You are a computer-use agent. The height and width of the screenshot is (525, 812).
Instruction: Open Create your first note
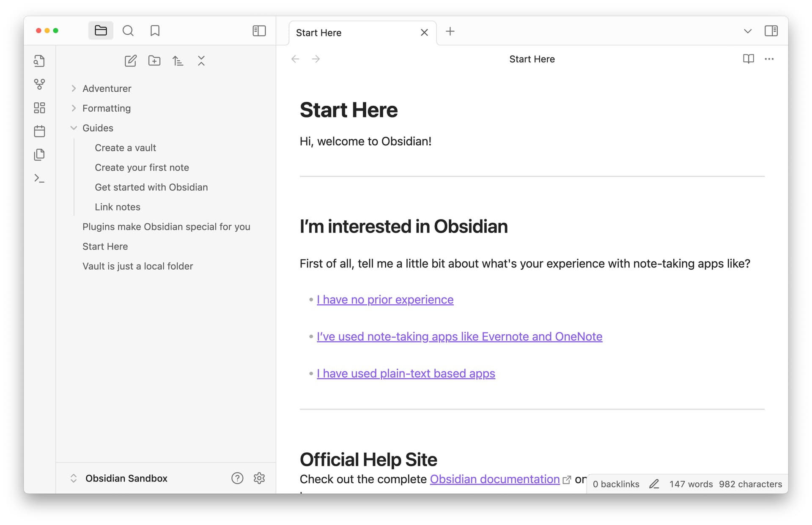click(142, 167)
